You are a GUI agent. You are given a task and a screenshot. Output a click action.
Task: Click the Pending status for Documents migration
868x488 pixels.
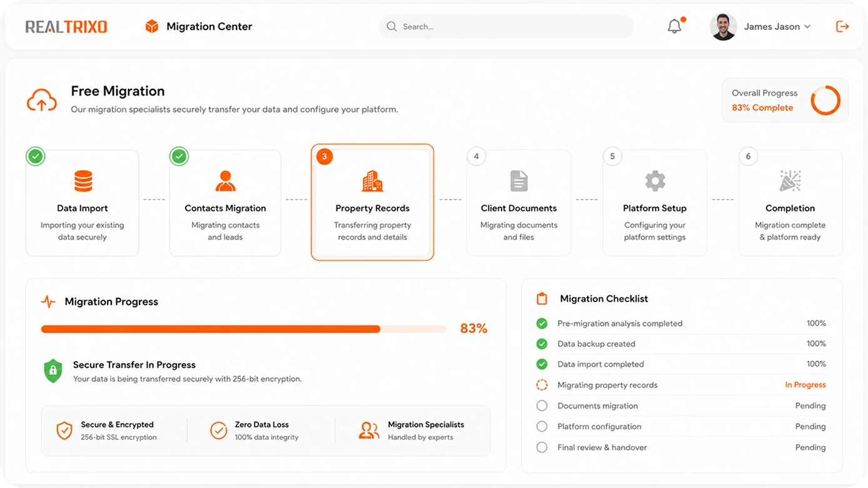click(x=810, y=406)
